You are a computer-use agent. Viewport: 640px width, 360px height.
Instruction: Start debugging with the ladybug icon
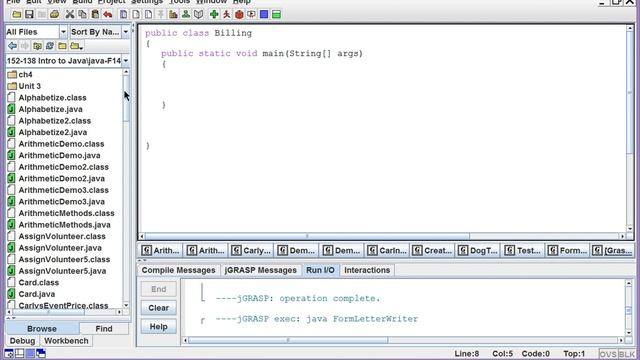click(239, 15)
